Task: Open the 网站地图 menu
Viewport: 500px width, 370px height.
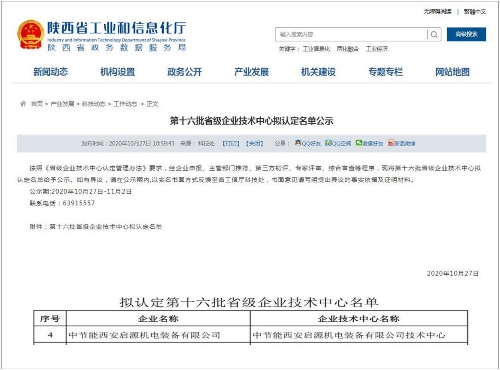Action: [452, 72]
